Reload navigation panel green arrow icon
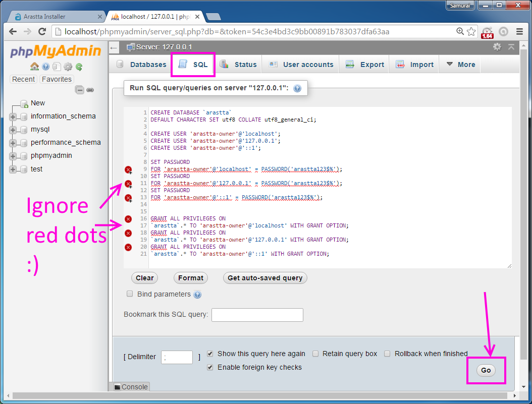This screenshot has height=404, width=532. [79, 67]
